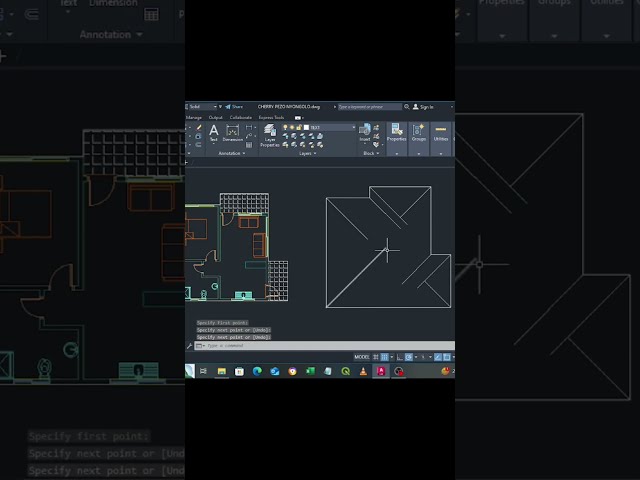Open the Express Tools ribbon tab

click(271, 118)
